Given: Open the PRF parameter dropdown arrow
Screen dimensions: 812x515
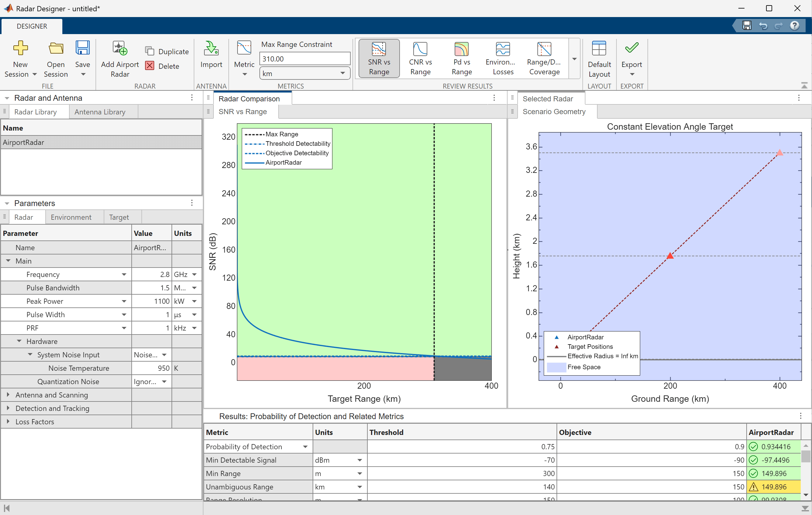Looking at the screenshot, I should (124, 328).
